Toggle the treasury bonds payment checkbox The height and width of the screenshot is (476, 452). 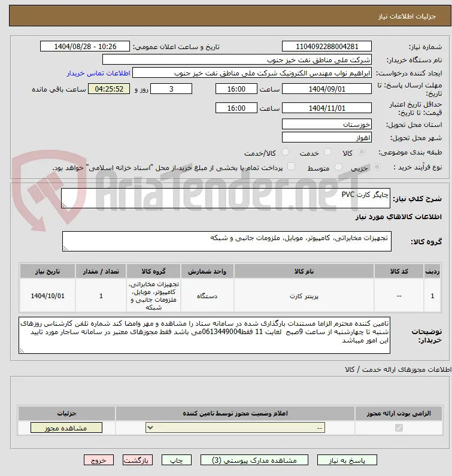point(291,166)
